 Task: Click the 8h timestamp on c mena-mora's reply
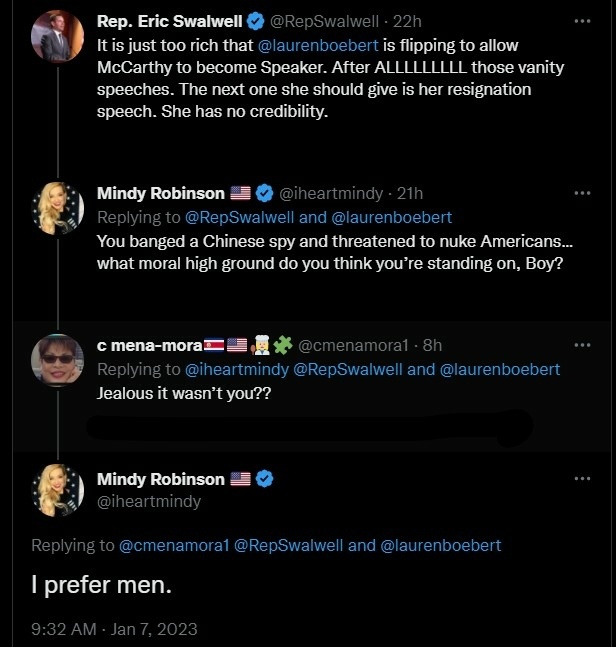tap(432, 345)
